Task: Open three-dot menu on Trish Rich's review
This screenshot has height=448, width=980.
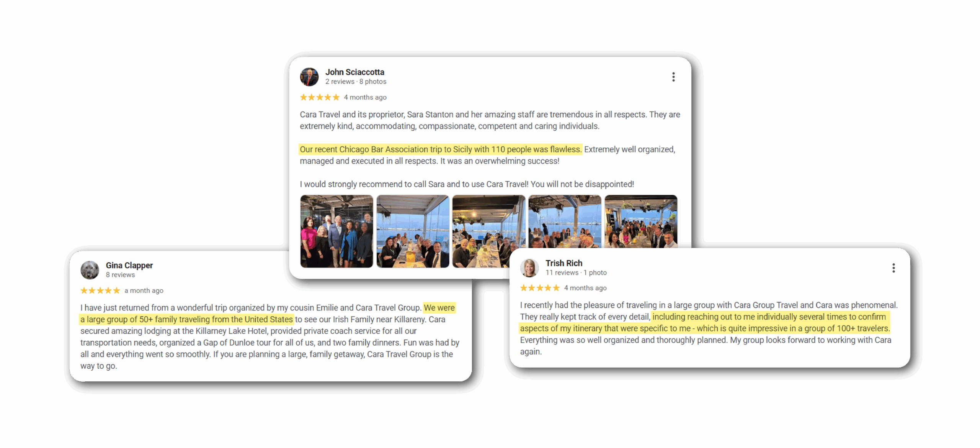Action: 893,268
